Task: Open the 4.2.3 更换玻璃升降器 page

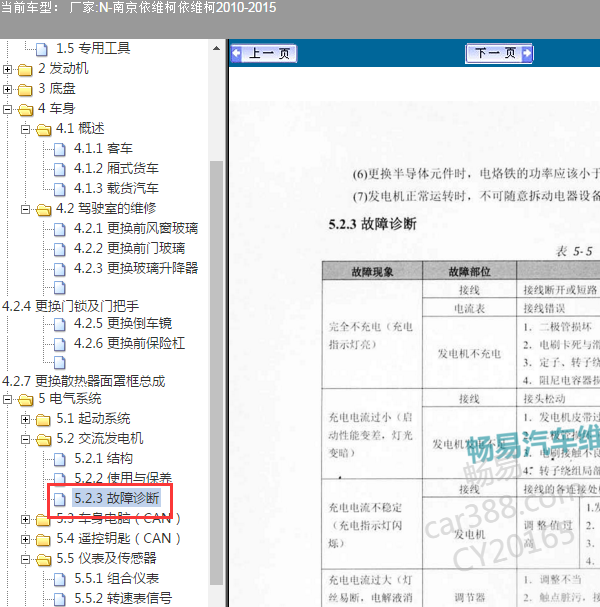Action: click(x=136, y=268)
